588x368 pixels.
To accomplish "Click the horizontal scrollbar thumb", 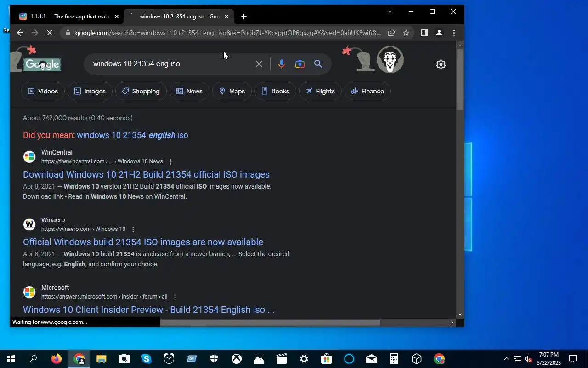I will pos(270,322).
